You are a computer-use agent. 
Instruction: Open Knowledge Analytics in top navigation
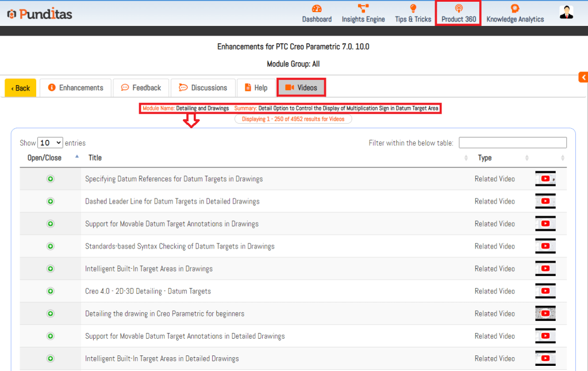point(514,13)
